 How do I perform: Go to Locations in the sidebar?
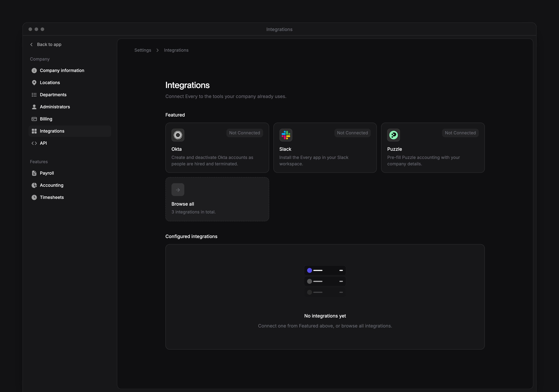coord(70,83)
